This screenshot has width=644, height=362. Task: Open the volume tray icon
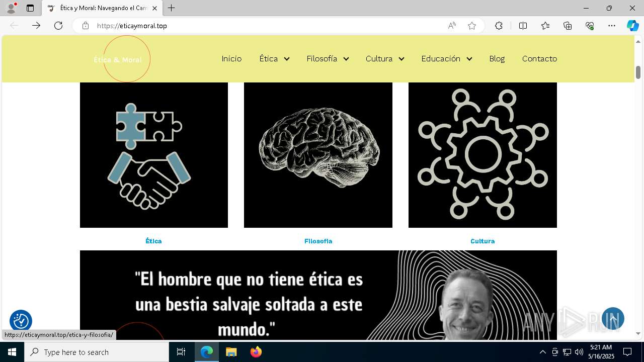point(579,352)
